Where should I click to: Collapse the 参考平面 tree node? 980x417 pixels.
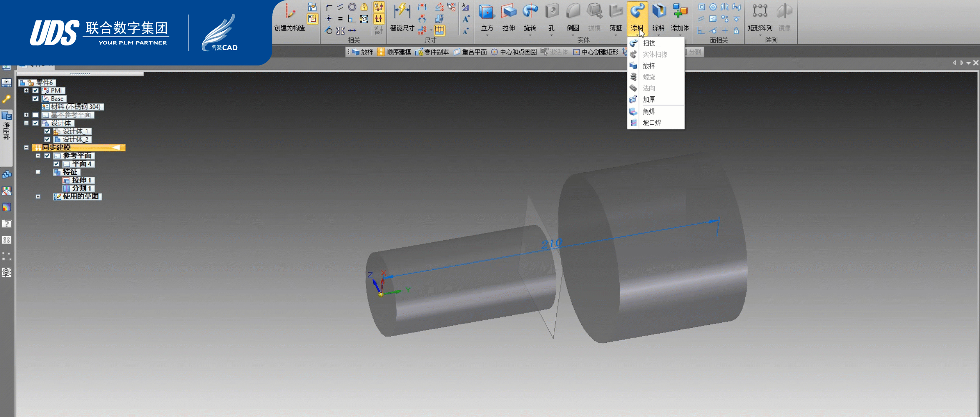[x=38, y=156]
